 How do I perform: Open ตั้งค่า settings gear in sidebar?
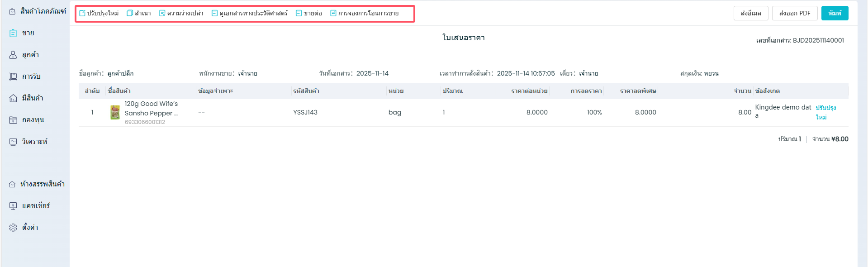(x=14, y=228)
